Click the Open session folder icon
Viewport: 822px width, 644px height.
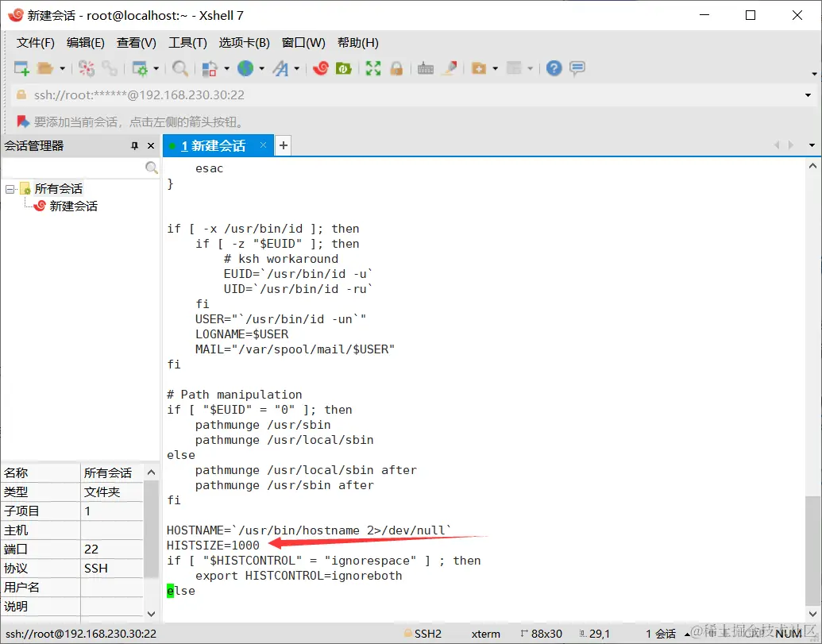pyautogui.click(x=45, y=68)
